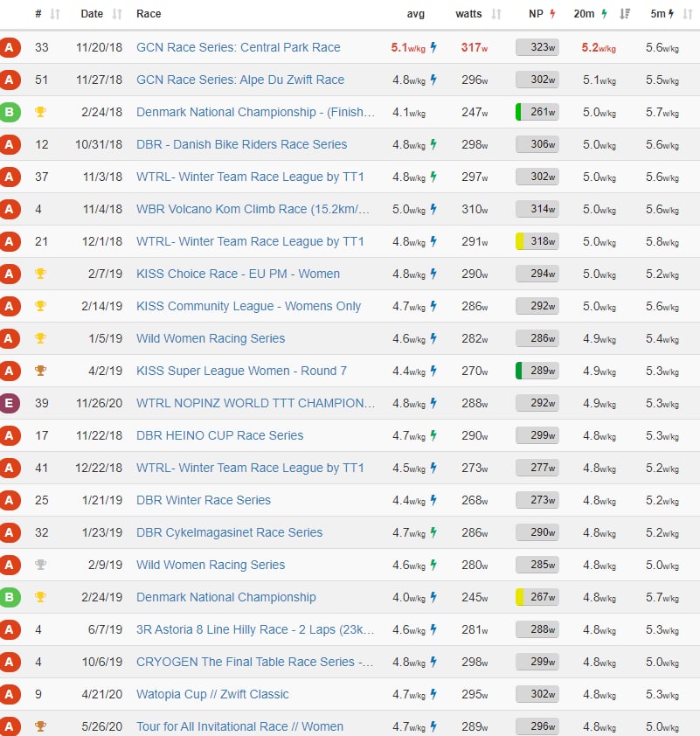Click trophy icon for Denmark Championship 2/24/19 row
Screen dimensions: 700x736
tap(40, 597)
